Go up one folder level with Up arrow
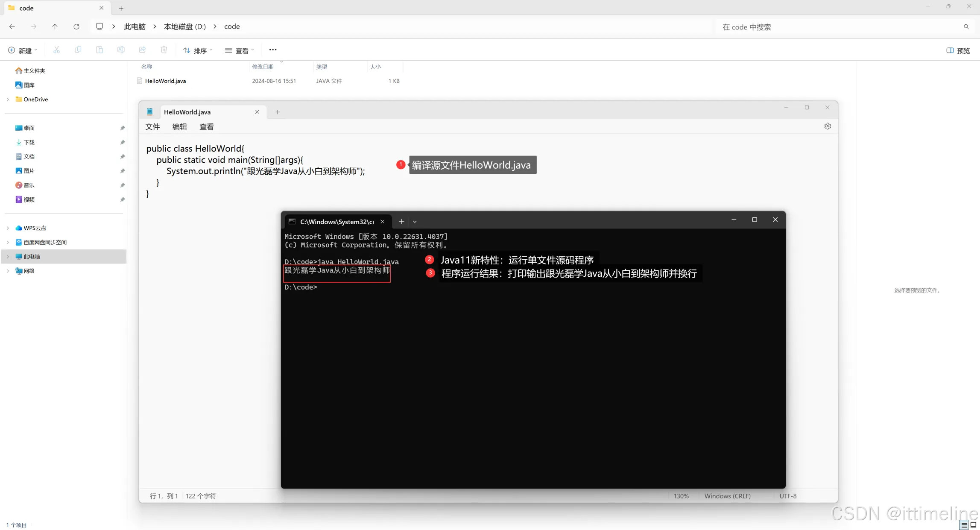980x530 pixels. [x=55, y=26]
